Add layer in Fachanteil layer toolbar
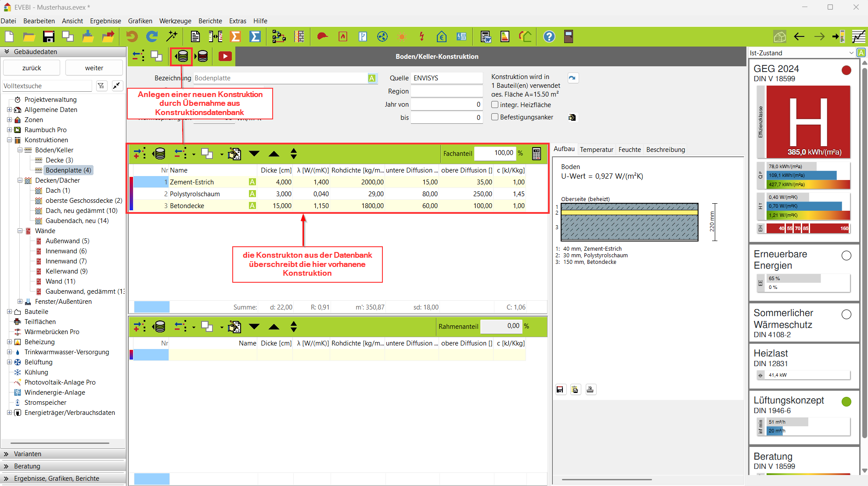Image resolution: width=868 pixels, height=486 pixels. click(x=140, y=154)
